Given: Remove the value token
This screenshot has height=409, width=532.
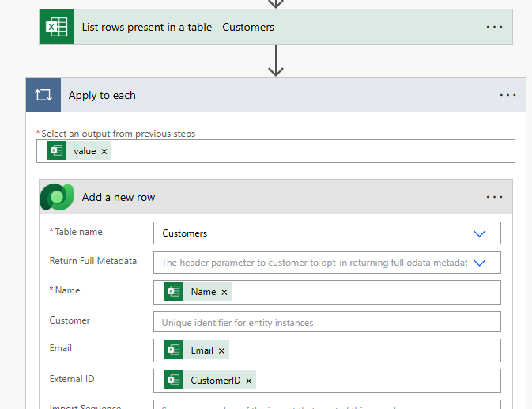Looking at the screenshot, I should click(x=104, y=151).
